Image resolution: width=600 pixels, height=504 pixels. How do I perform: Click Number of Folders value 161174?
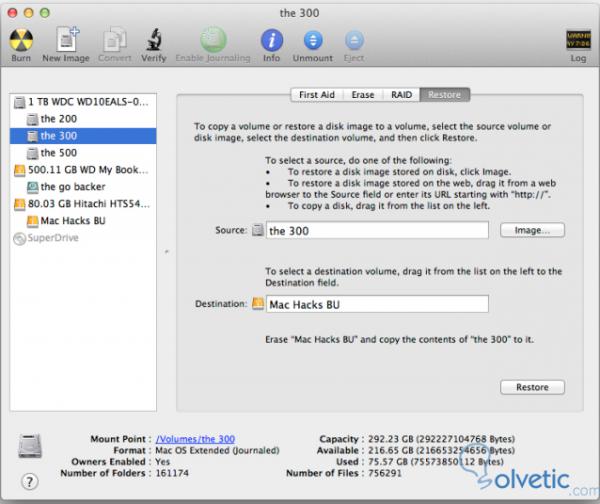[172, 473]
